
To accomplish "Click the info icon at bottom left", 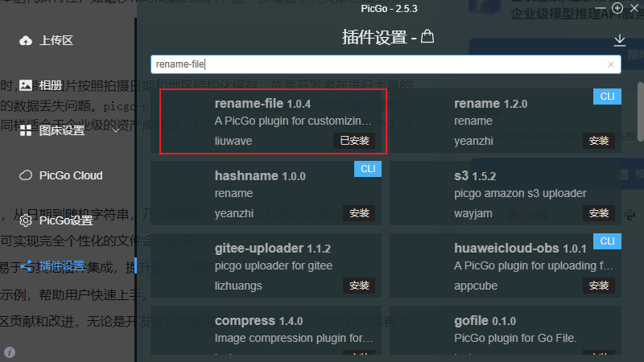I will tap(10, 352).
